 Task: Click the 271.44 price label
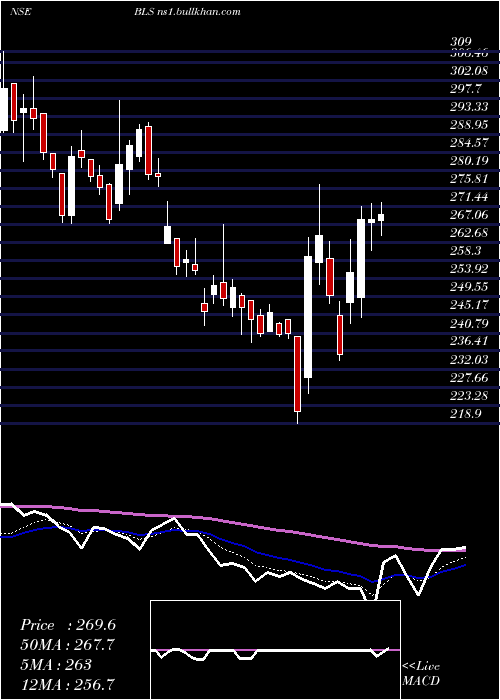pos(470,197)
